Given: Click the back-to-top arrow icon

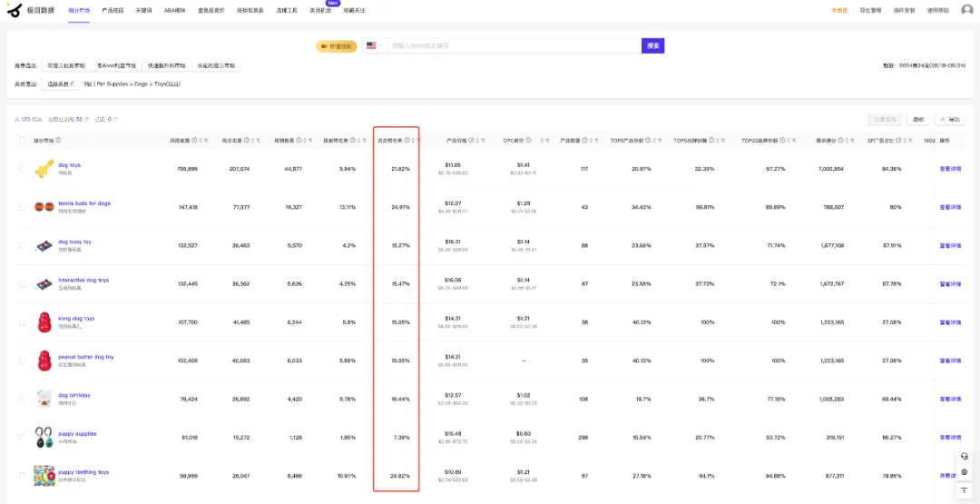Looking at the screenshot, I should pos(964,490).
